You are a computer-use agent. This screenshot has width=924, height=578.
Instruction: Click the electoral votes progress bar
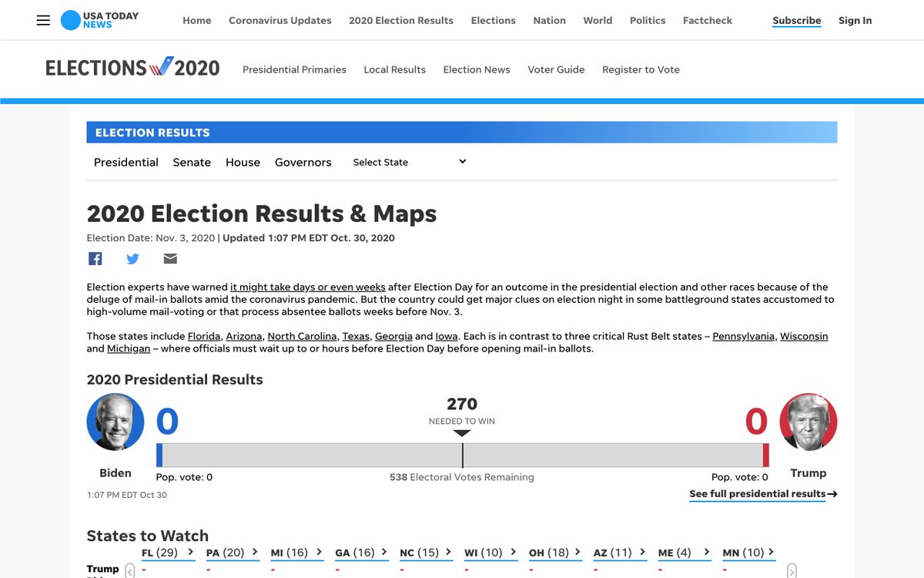click(x=462, y=455)
